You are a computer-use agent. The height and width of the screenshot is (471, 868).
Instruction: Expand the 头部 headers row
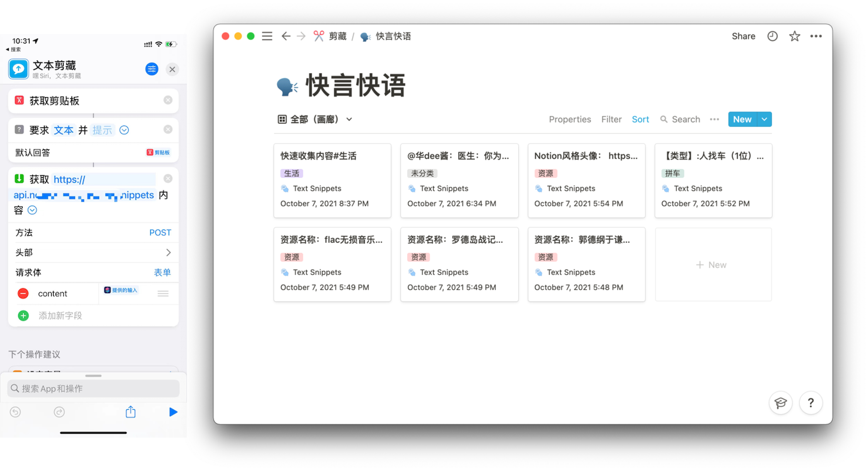(x=168, y=253)
